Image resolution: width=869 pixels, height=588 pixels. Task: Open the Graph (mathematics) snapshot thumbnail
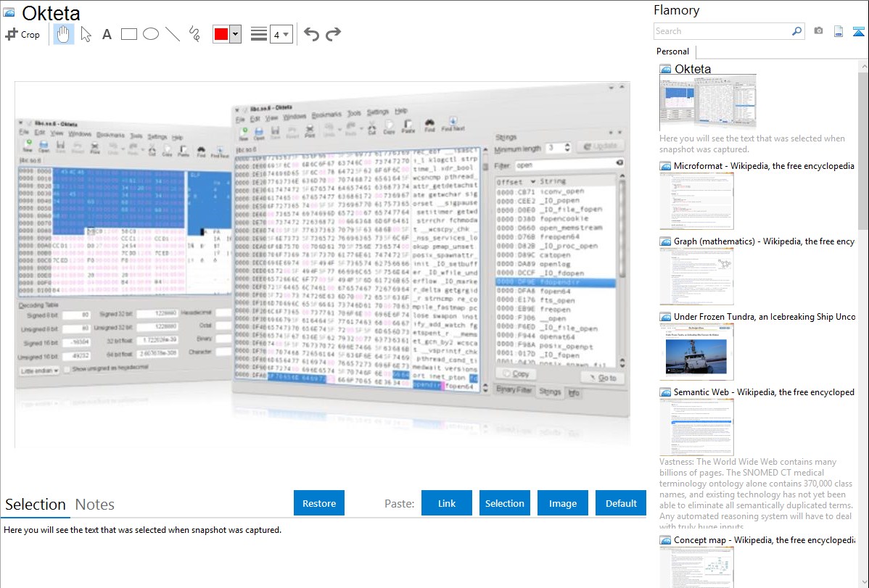click(696, 276)
